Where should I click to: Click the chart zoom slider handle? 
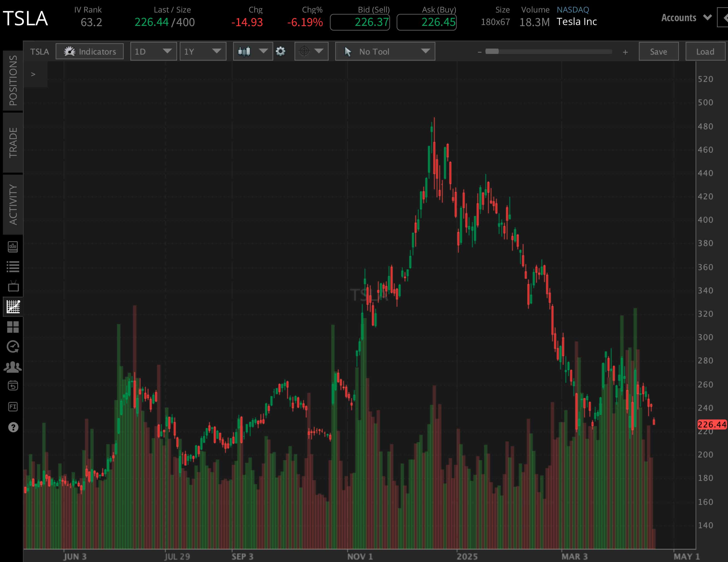click(x=492, y=51)
